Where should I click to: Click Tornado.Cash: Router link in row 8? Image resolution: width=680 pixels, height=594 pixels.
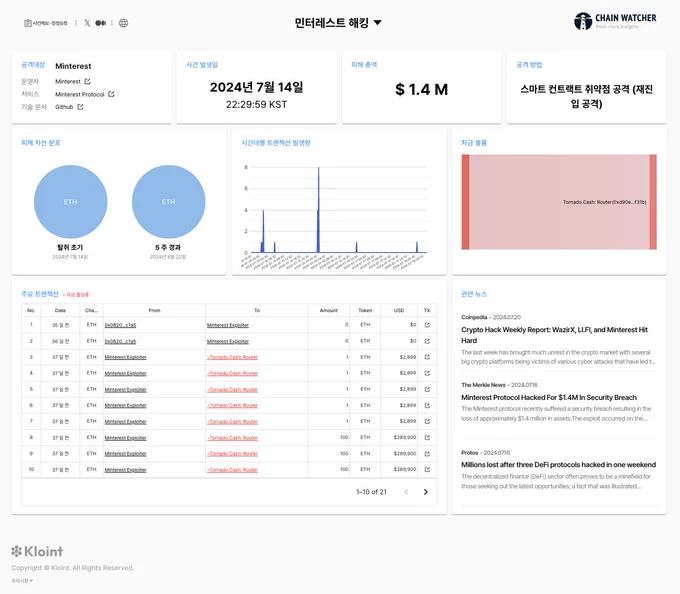(x=232, y=438)
